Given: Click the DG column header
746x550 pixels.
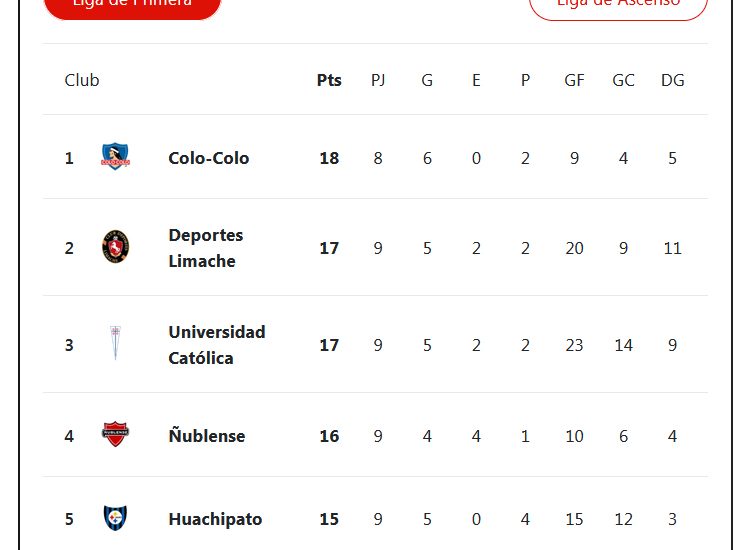Looking at the screenshot, I should 672,80.
